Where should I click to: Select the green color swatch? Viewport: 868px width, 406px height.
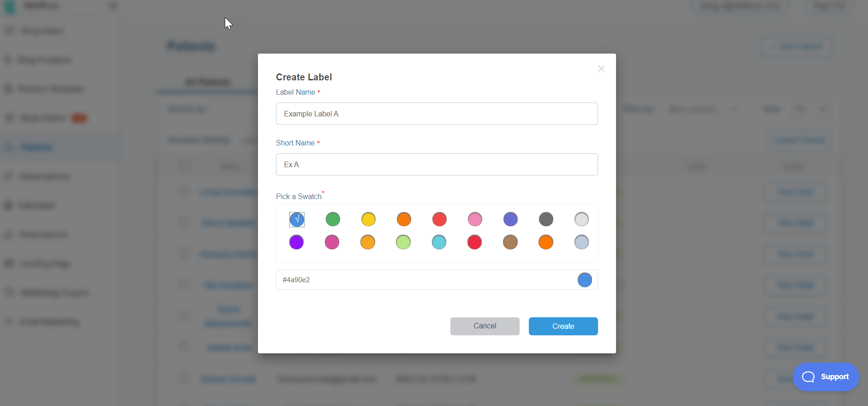[333, 219]
